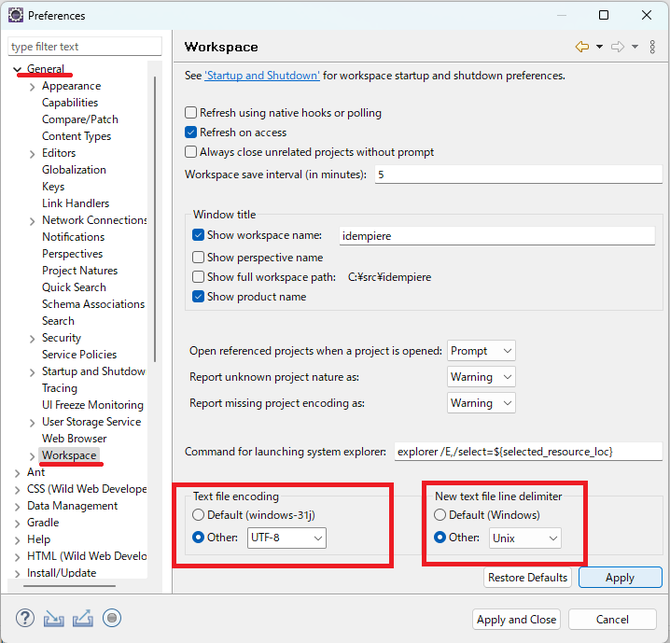Expand the Appearance node
The height and width of the screenshot is (643, 670).
tap(32, 87)
